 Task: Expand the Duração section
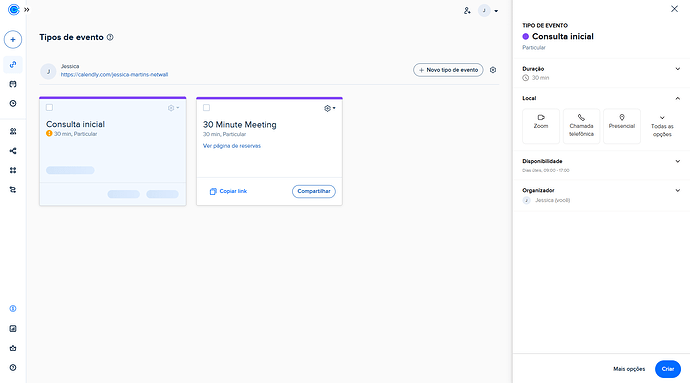[678, 69]
